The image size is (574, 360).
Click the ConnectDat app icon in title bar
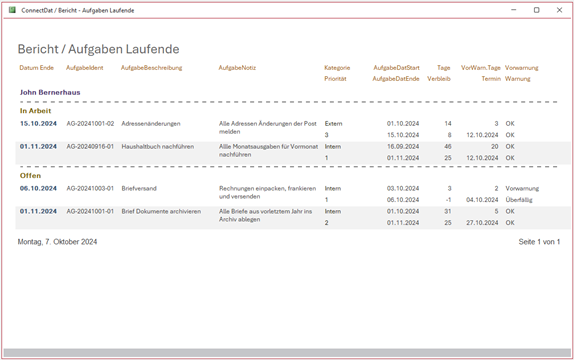point(12,10)
